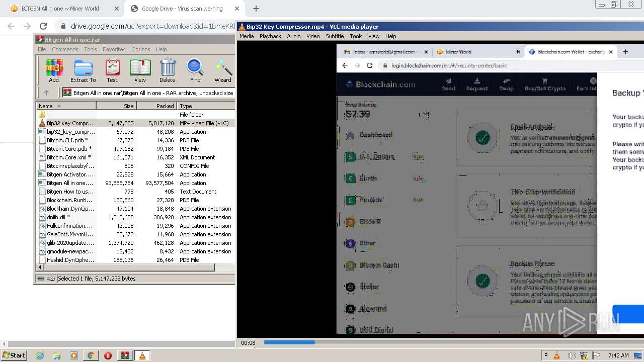Viewport: 644px width, 362px height.
Task: Click the Test archive icon
Action: tap(112, 71)
